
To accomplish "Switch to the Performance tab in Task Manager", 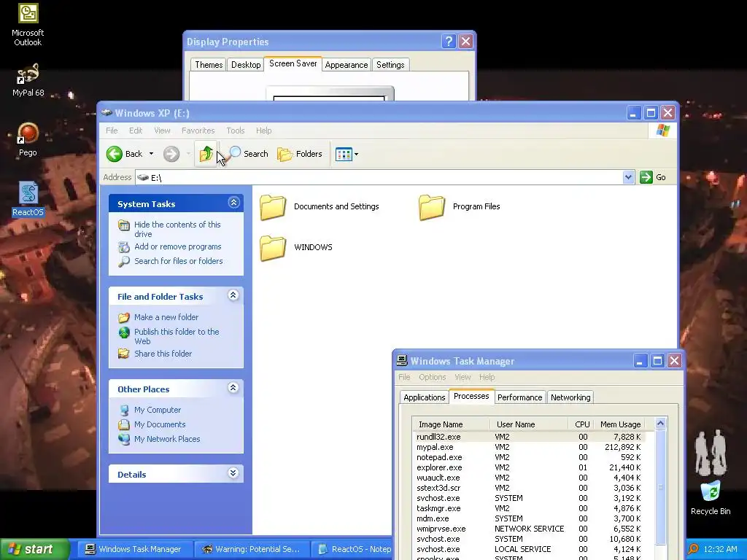I will tap(519, 397).
